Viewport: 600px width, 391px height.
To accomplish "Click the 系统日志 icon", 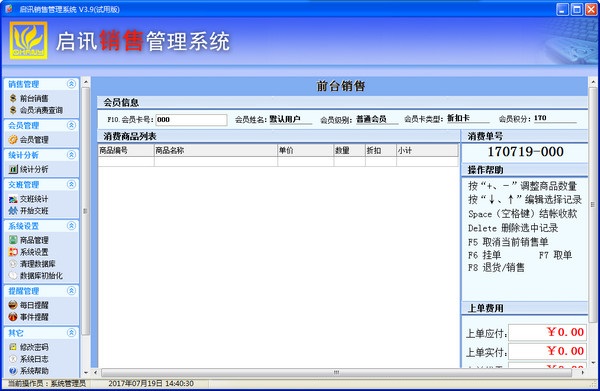I will [x=13, y=359].
